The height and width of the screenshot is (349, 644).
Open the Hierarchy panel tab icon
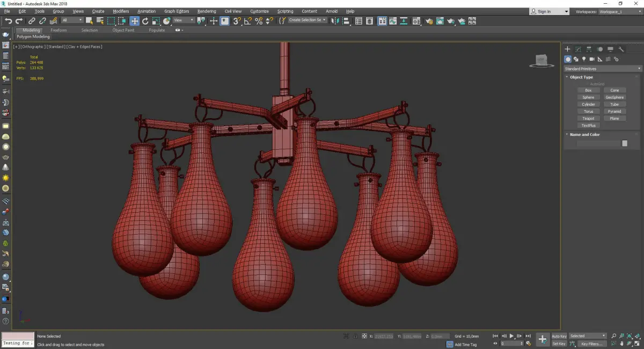589,49
